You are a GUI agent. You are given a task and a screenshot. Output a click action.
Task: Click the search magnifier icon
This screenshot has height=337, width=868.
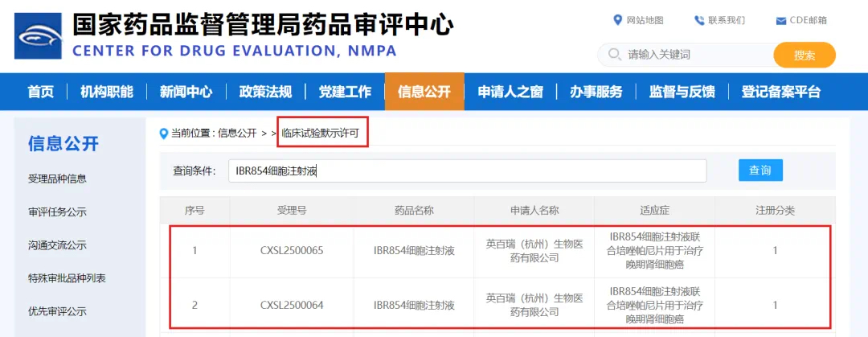pyautogui.click(x=615, y=55)
